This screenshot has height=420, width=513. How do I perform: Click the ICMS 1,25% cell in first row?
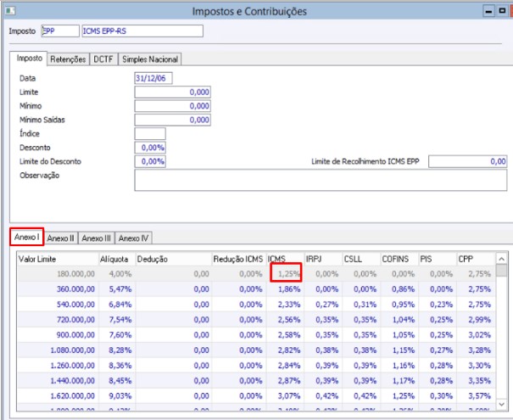[x=286, y=273]
